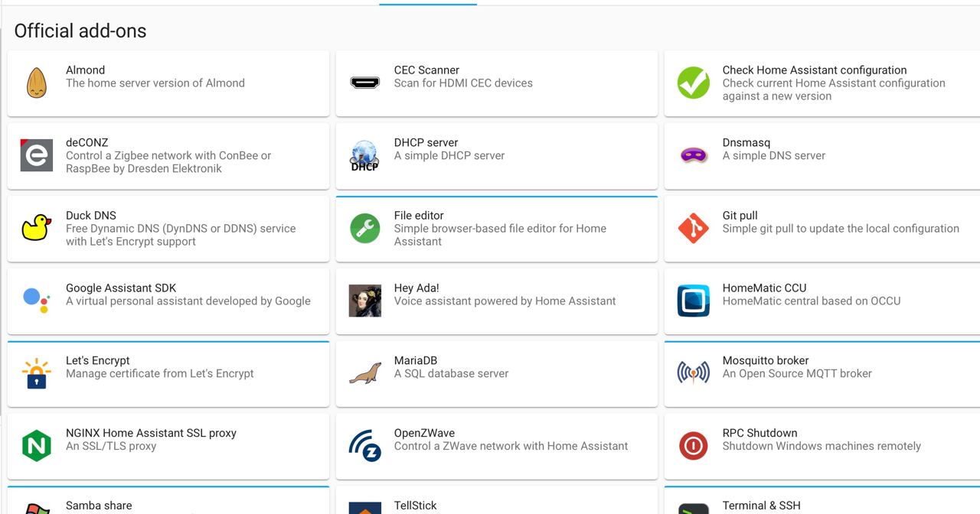The height and width of the screenshot is (514, 980).
Task: Click 'A SQL database server' description
Action: click(451, 373)
